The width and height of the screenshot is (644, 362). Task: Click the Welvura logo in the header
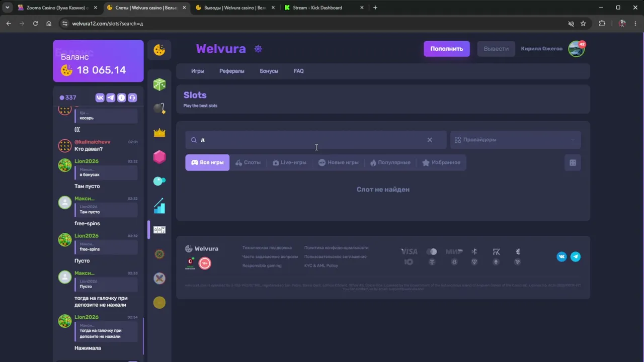coord(221,49)
